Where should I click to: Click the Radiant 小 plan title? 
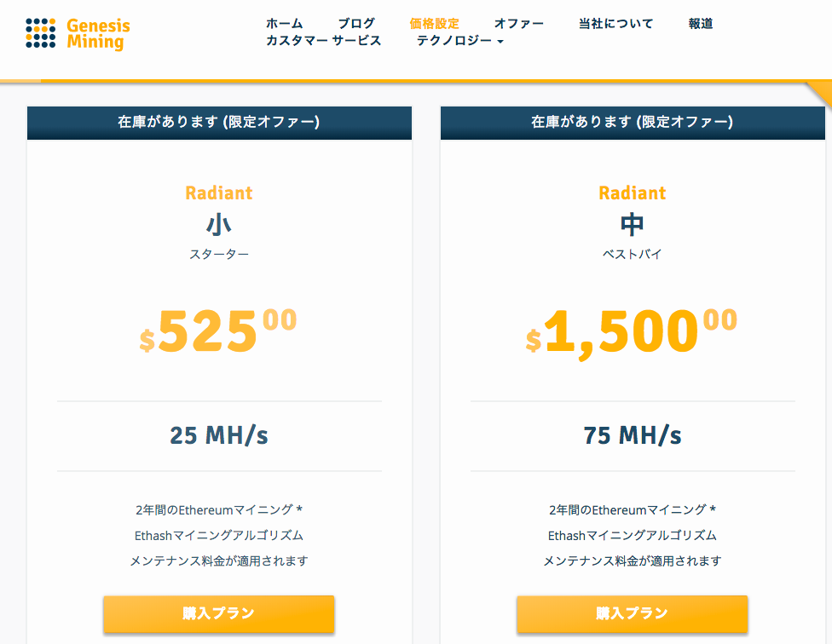click(218, 210)
